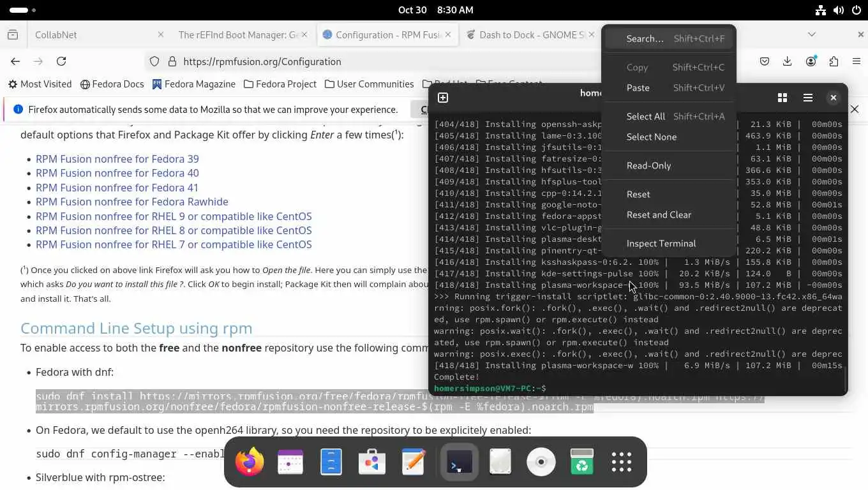This screenshot has width=868, height=490.
Task: Toggle Read-Only in context menu
Action: point(669,165)
